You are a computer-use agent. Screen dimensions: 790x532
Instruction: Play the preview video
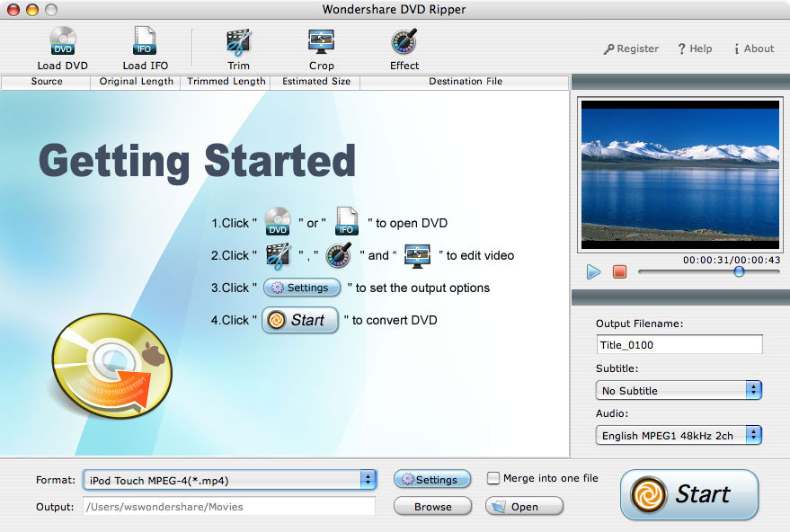click(x=593, y=272)
